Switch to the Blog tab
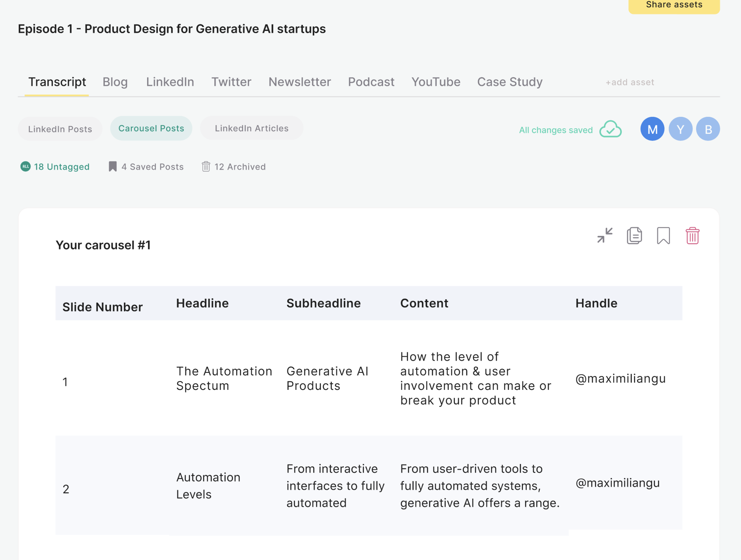741x560 pixels. [115, 82]
